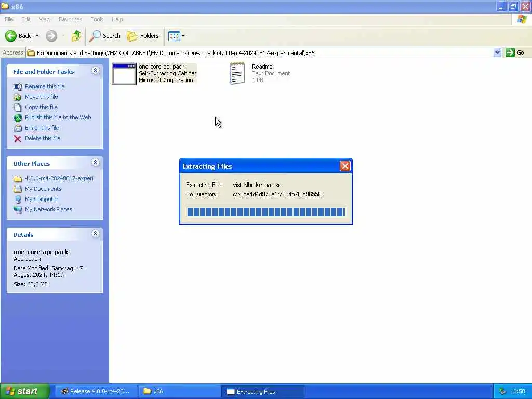The image size is (532, 399).
Task: Open the Help menu
Action: [117, 19]
